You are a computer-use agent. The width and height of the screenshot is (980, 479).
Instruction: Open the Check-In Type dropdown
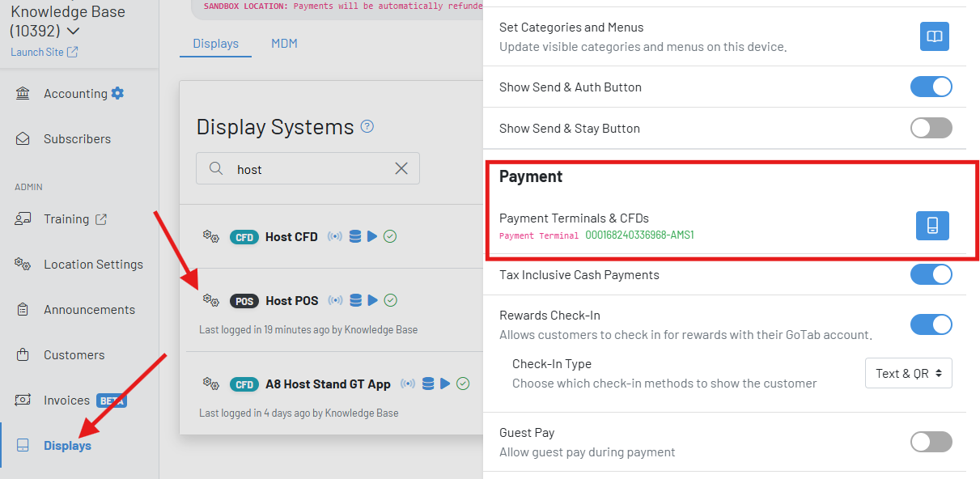(x=908, y=373)
